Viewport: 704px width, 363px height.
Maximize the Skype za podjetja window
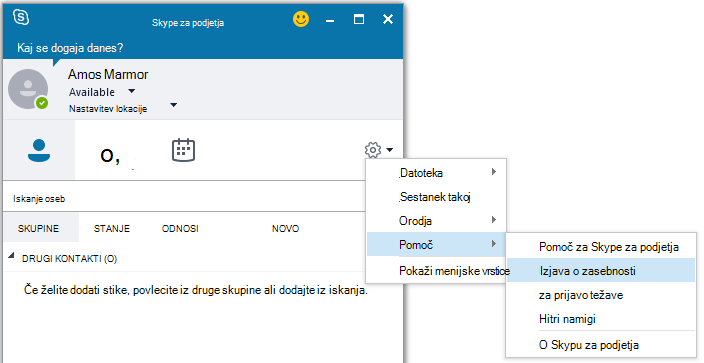(x=359, y=19)
